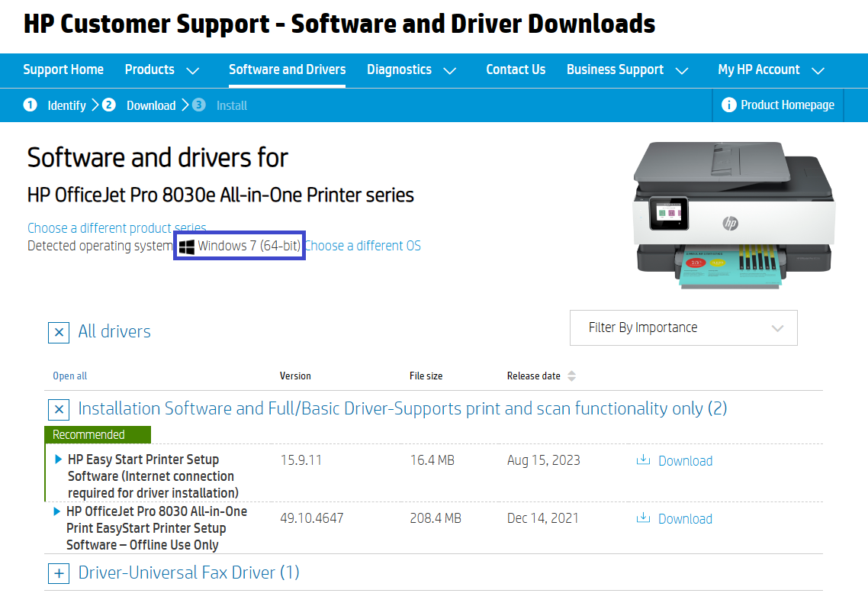Click the sort arrows beside Release date
The height and width of the screenshot is (603, 868).
[571, 376]
